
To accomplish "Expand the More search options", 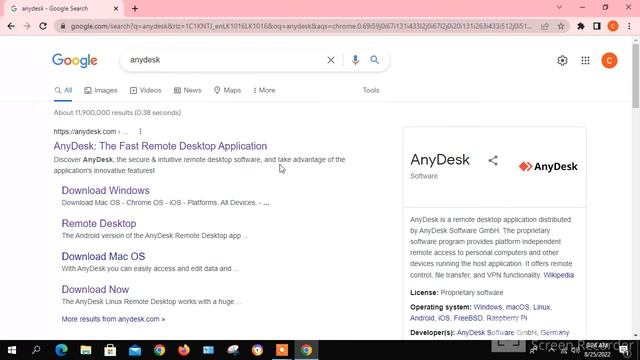I will point(264,90).
